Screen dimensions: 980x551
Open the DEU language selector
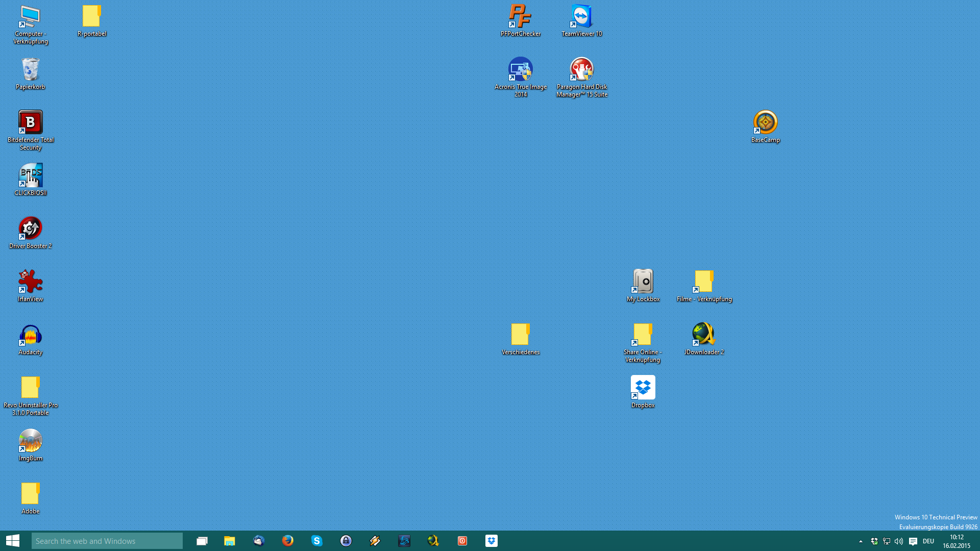pyautogui.click(x=928, y=541)
